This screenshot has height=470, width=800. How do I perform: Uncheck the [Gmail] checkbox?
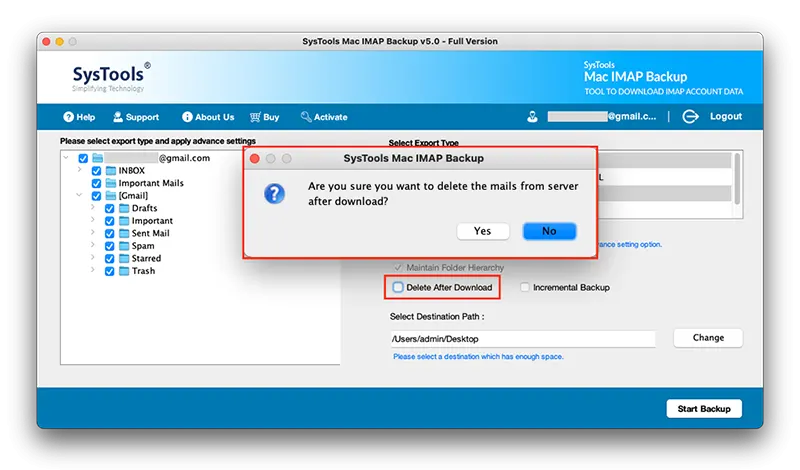[x=96, y=195]
